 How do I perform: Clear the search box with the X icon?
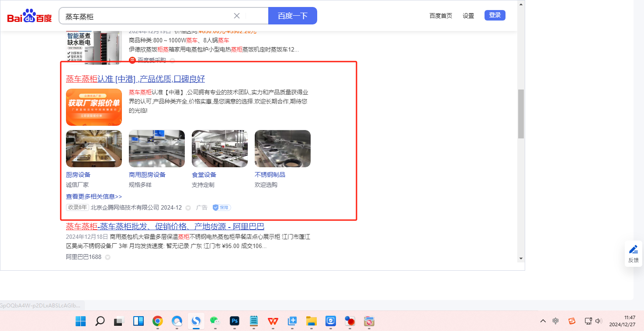tap(237, 16)
